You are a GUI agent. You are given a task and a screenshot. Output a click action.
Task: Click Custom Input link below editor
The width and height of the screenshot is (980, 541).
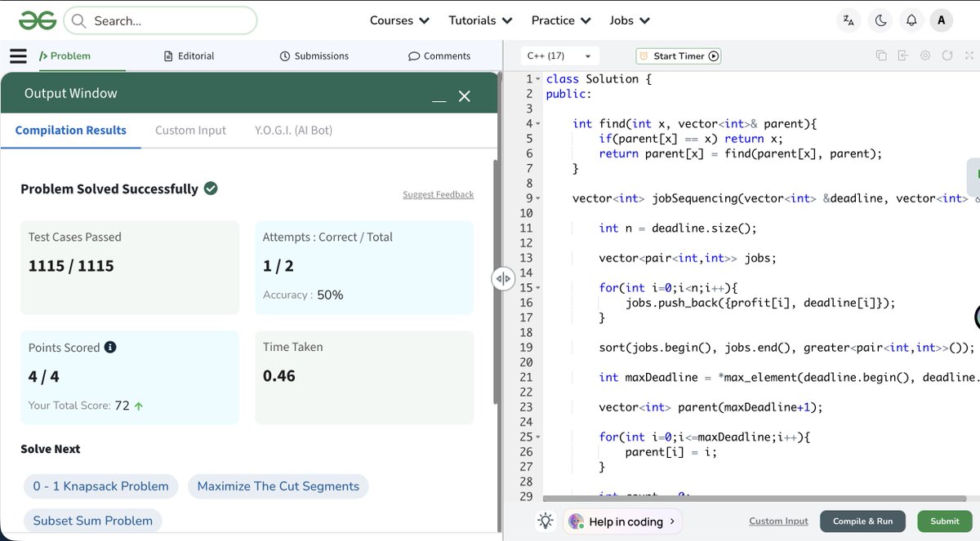click(778, 521)
